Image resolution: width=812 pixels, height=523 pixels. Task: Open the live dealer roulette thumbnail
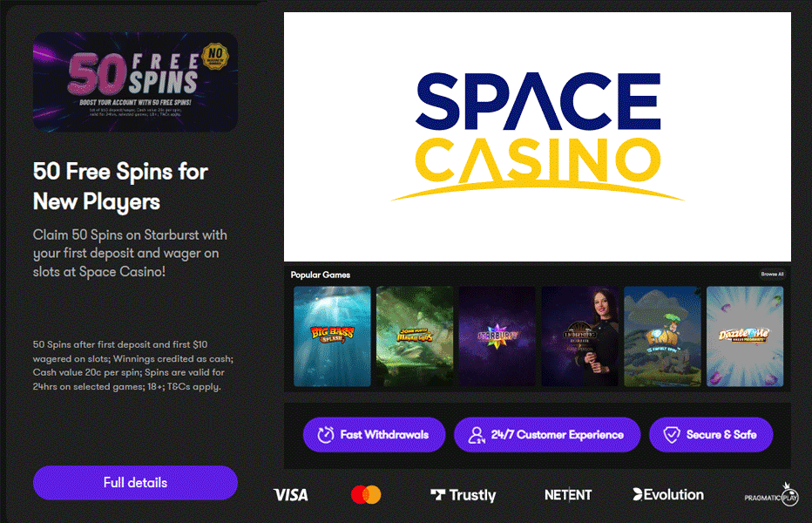579,336
